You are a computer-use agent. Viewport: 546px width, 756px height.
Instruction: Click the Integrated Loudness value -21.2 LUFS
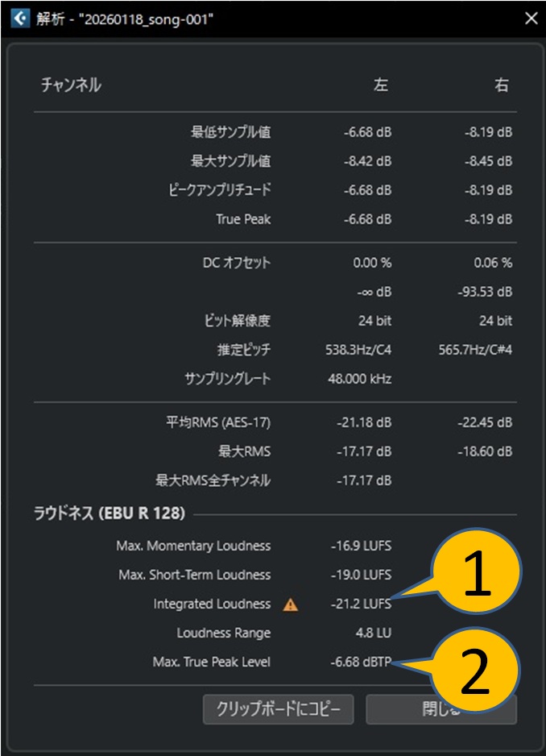(362, 604)
